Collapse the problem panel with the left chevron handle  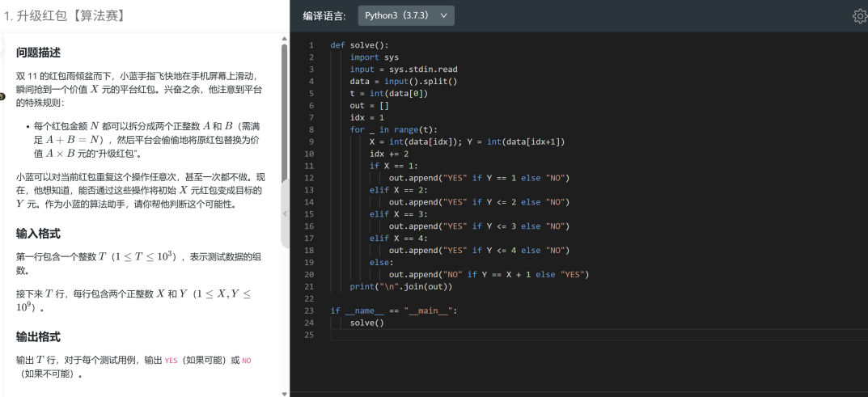pyautogui.click(x=285, y=213)
